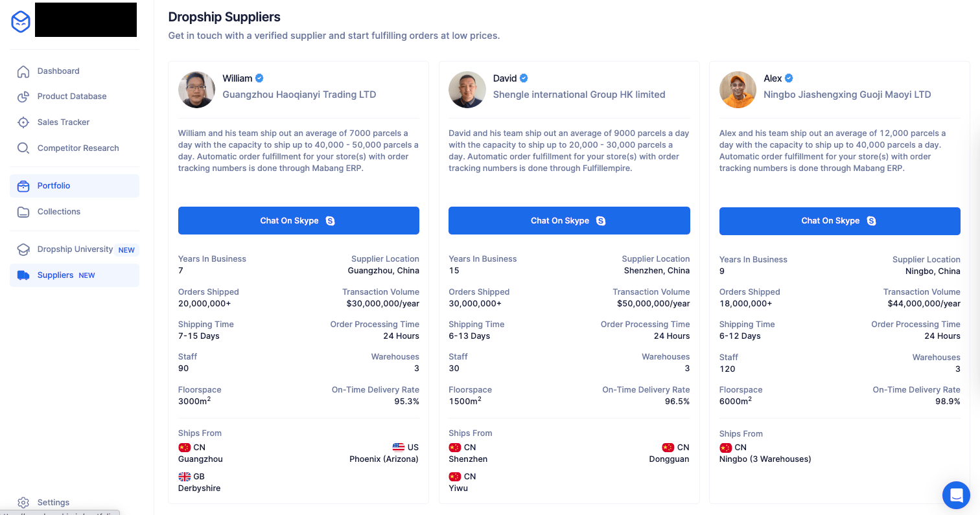Click Alex's profile photo
Image resolution: width=980 pixels, height=515 pixels.
(x=738, y=89)
